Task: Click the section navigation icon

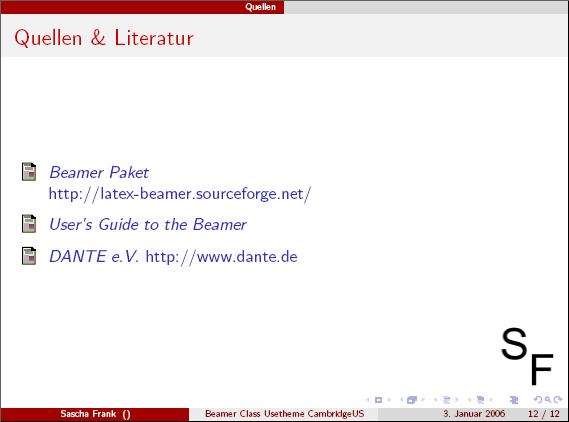Action: pyautogui.click(x=480, y=400)
